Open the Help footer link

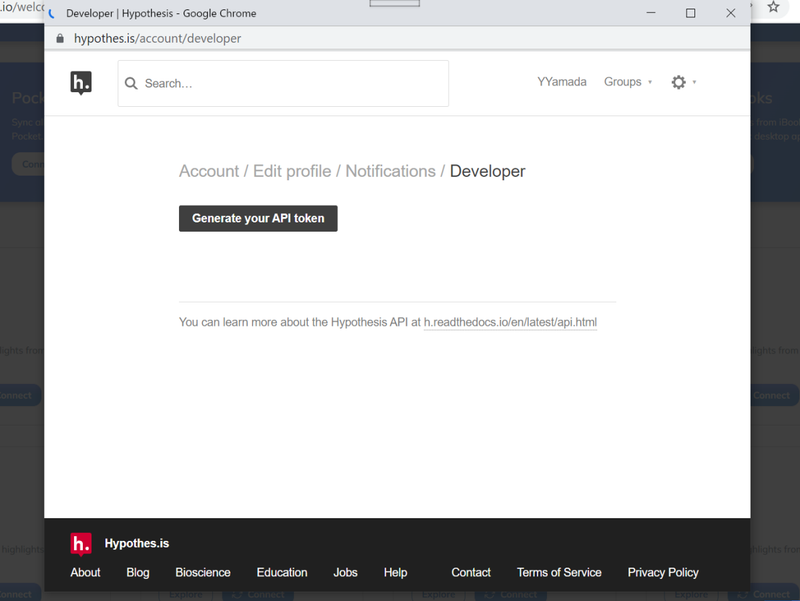point(395,572)
